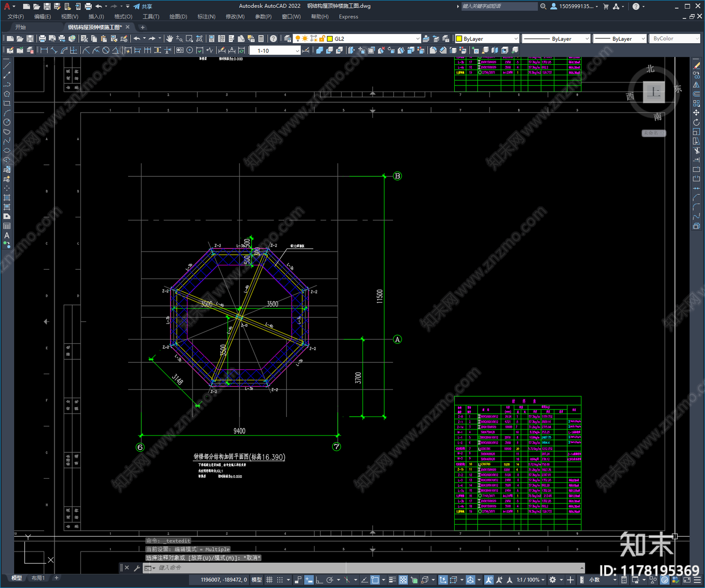Open the 文件(F) menu

coord(16,17)
